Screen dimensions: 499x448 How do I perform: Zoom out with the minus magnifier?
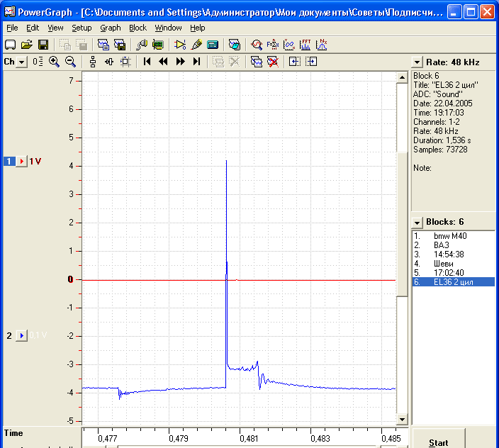[x=70, y=62]
